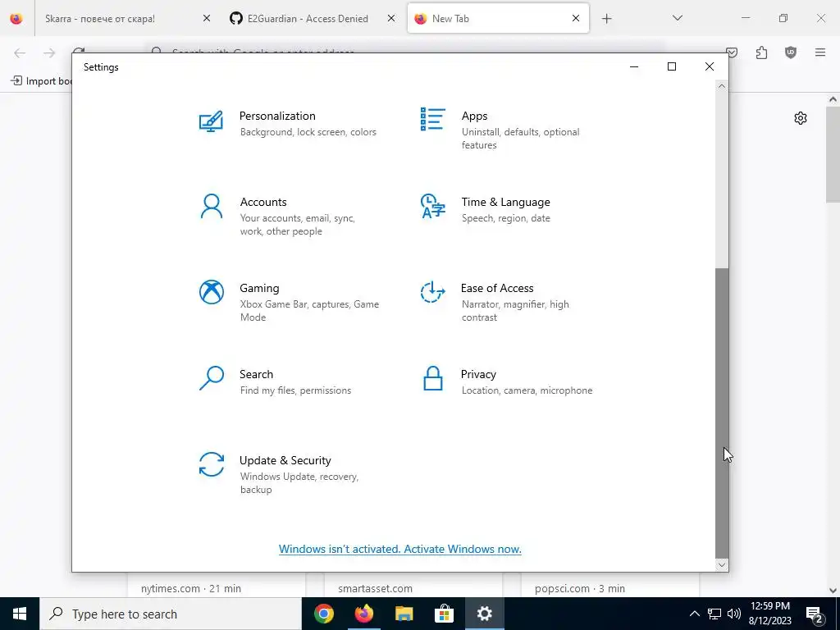Viewport: 840px width, 630px height.
Task: Click Settings scrollbar down arrow
Action: click(x=722, y=564)
